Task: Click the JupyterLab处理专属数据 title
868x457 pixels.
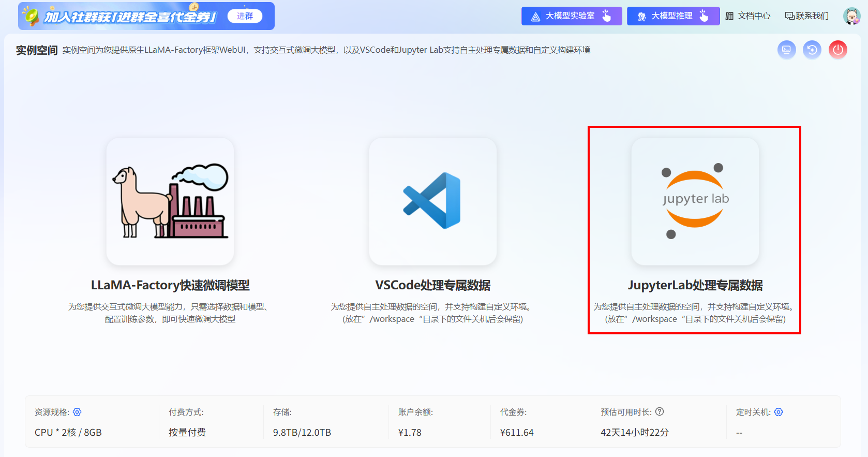Action: 695,285
